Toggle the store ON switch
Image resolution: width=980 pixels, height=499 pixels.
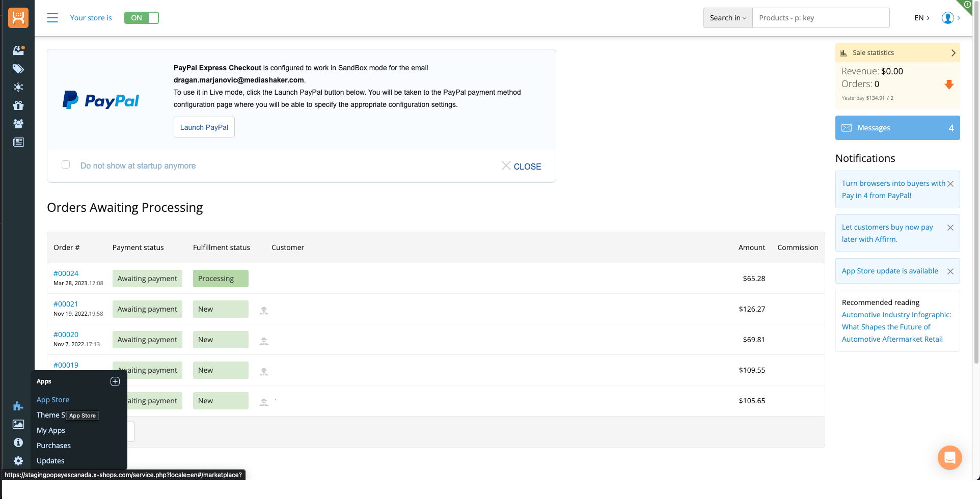tap(142, 18)
